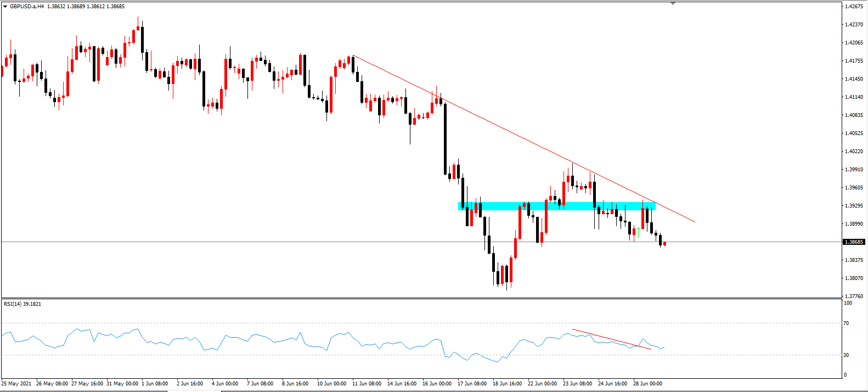Click the RSI 30 level label
This screenshot has height=392, width=868.
coord(846,355)
